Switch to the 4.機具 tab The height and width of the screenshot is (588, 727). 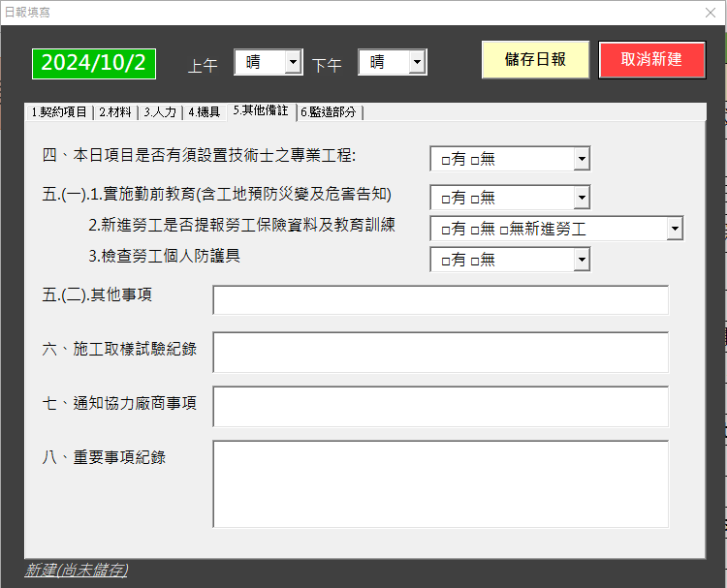click(204, 112)
